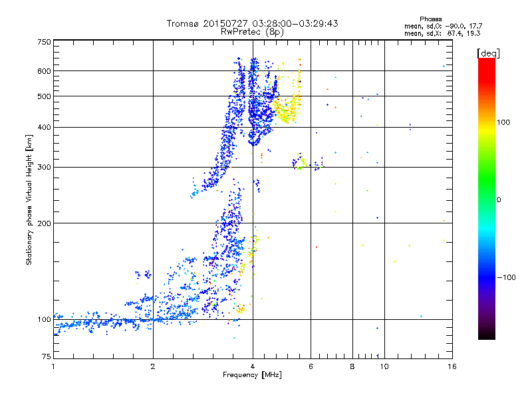Click the x-axis tick label '8'
The image size is (532, 399).
[x=352, y=366]
